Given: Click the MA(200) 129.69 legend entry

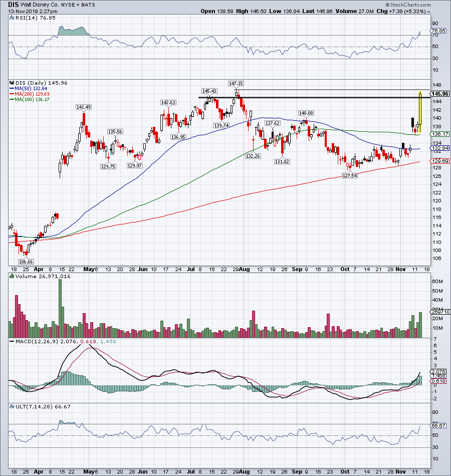Looking at the screenshot, I should (30, 94).
